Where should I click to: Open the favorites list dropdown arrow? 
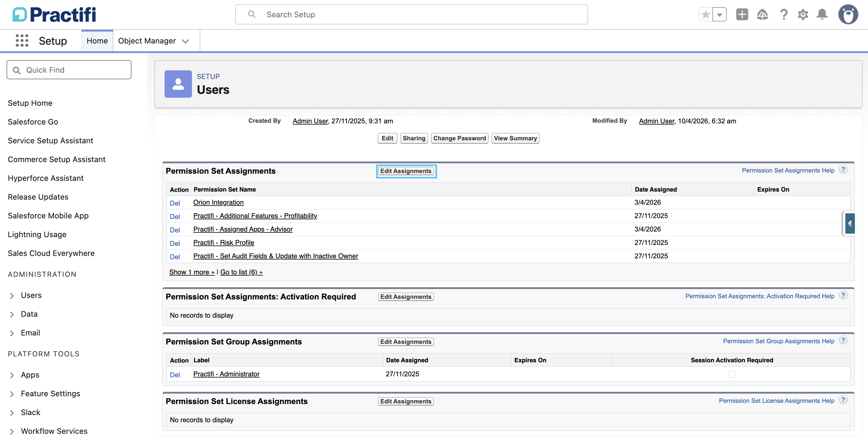coord(719,15)
